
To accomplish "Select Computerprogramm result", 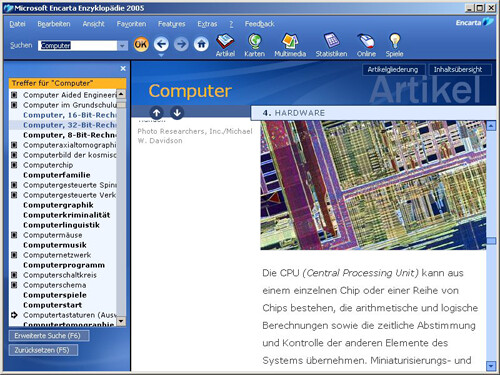I will pyautogui.click(x=64, y=265).
